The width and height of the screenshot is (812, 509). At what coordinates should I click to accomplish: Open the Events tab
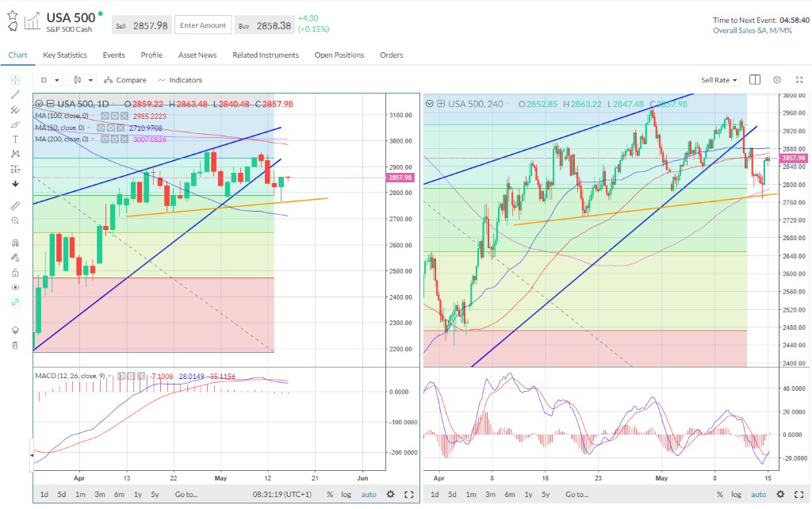113,55
